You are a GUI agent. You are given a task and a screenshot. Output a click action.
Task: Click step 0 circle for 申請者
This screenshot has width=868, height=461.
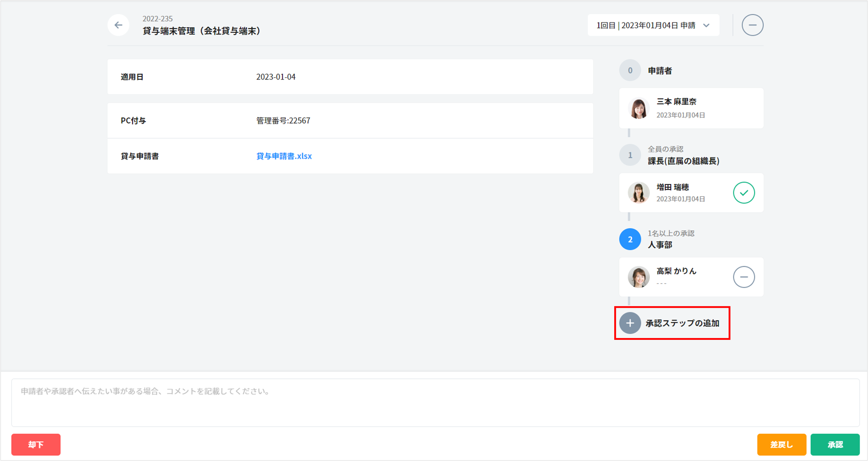tap(630, 71)
